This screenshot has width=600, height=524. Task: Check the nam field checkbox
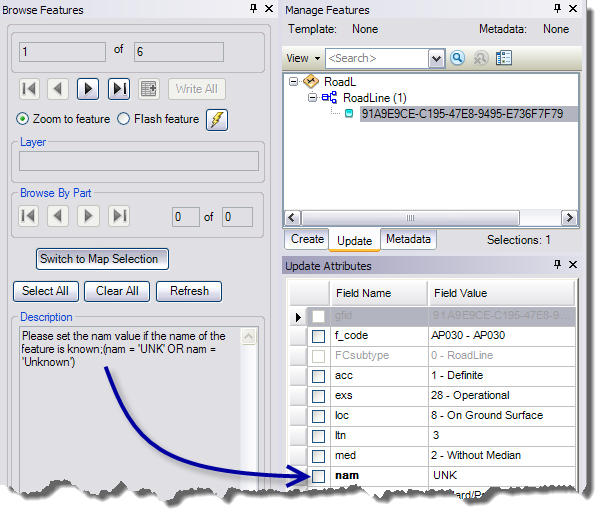318,477
